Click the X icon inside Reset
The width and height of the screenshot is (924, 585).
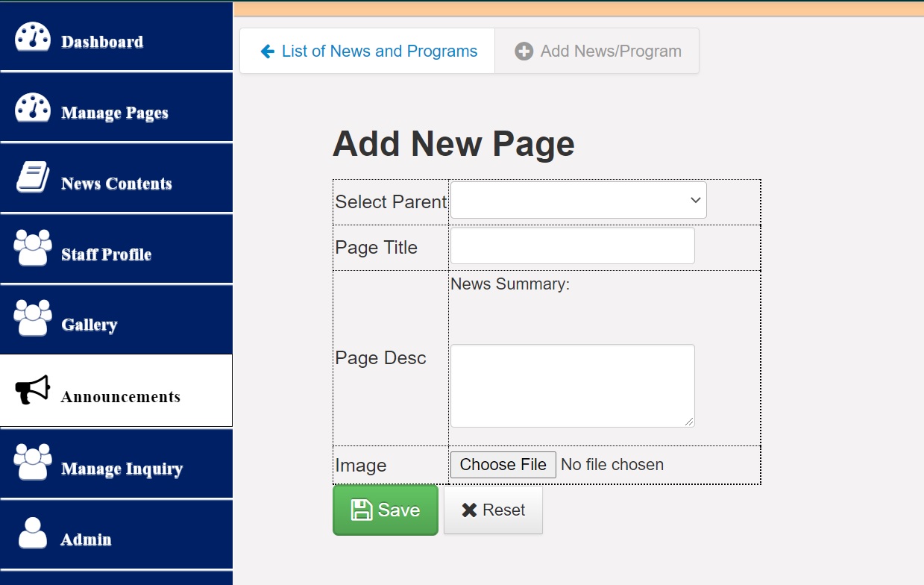click(x=469, y=510)
